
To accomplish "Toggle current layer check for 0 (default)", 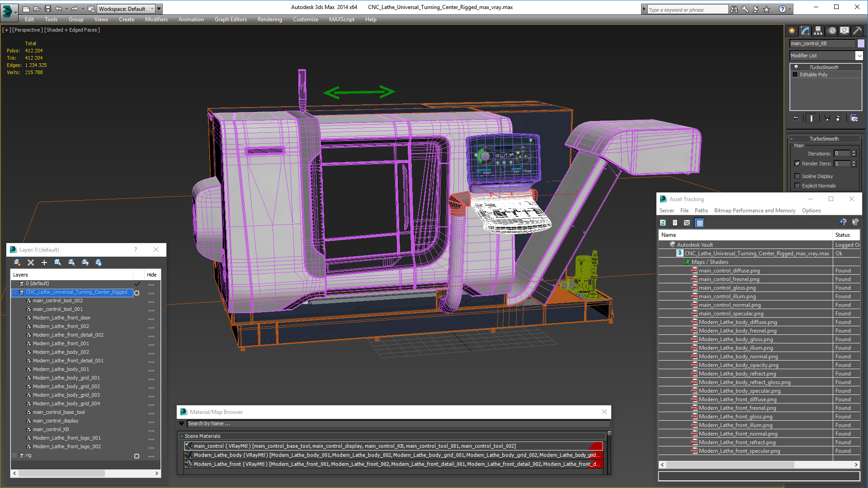I will 137,284.
